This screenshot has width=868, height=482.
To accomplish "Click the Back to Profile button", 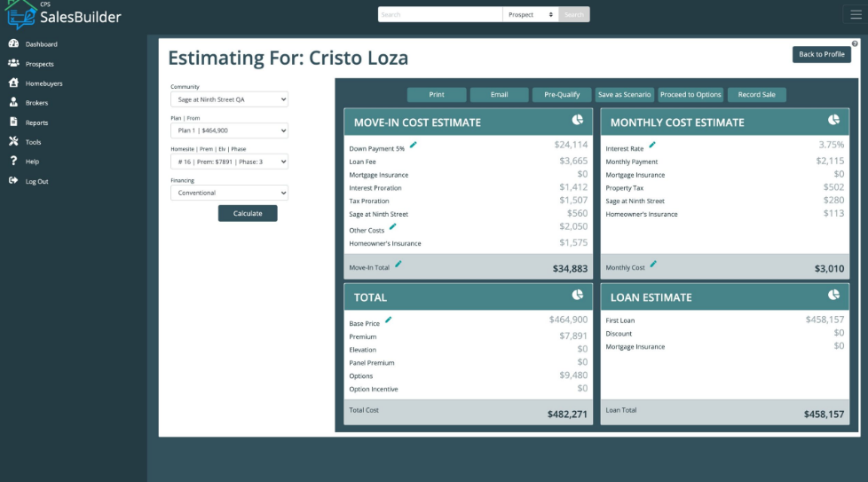I will [x=821, y=54].
